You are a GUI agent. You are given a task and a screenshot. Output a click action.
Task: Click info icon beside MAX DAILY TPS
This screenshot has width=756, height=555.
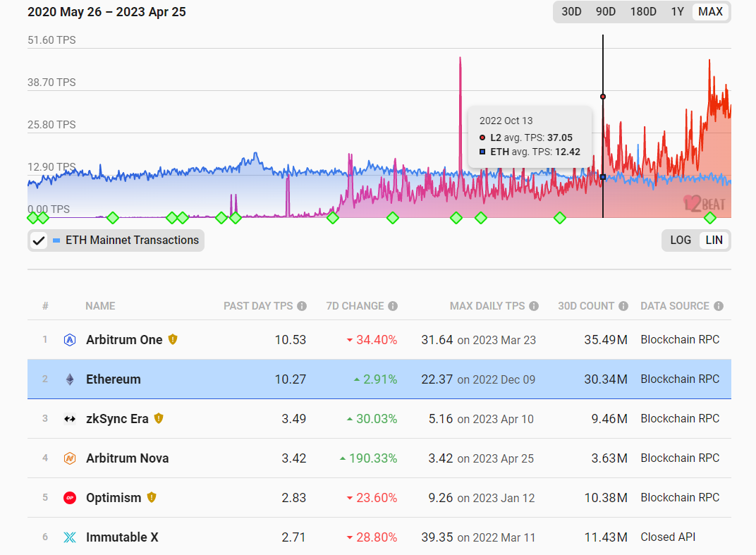(534, 306)
